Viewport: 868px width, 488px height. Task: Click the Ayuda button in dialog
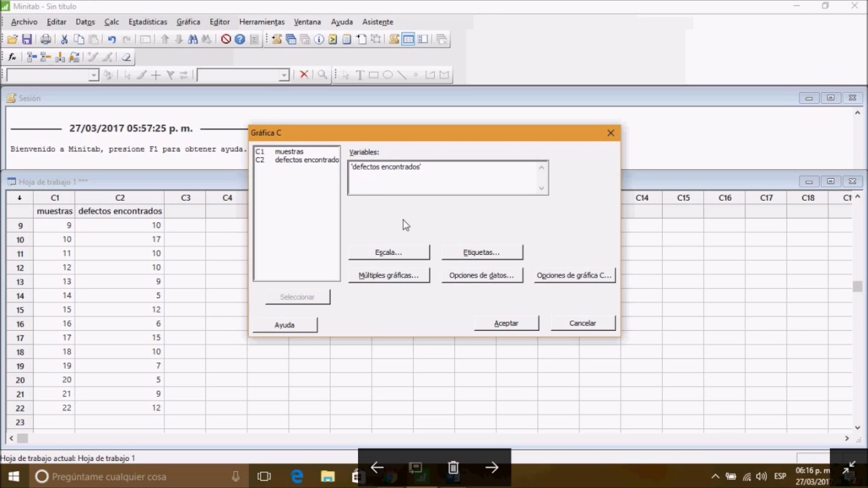284,325
